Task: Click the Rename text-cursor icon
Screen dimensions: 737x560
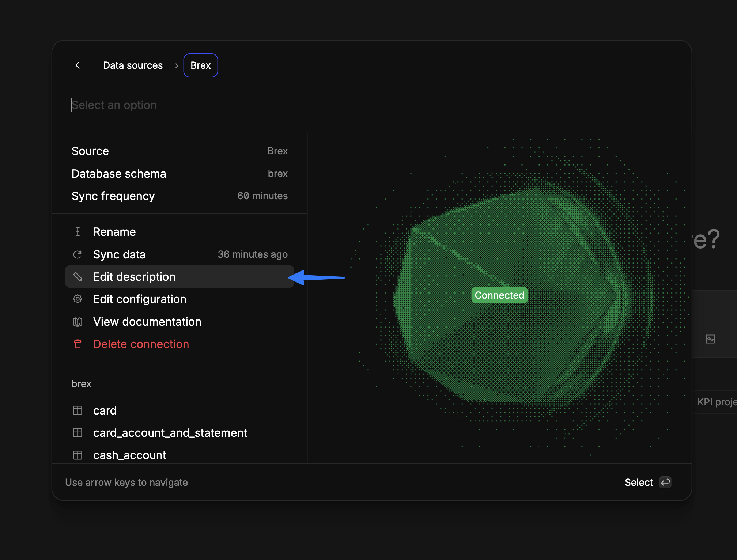Action: coord(78,232)
